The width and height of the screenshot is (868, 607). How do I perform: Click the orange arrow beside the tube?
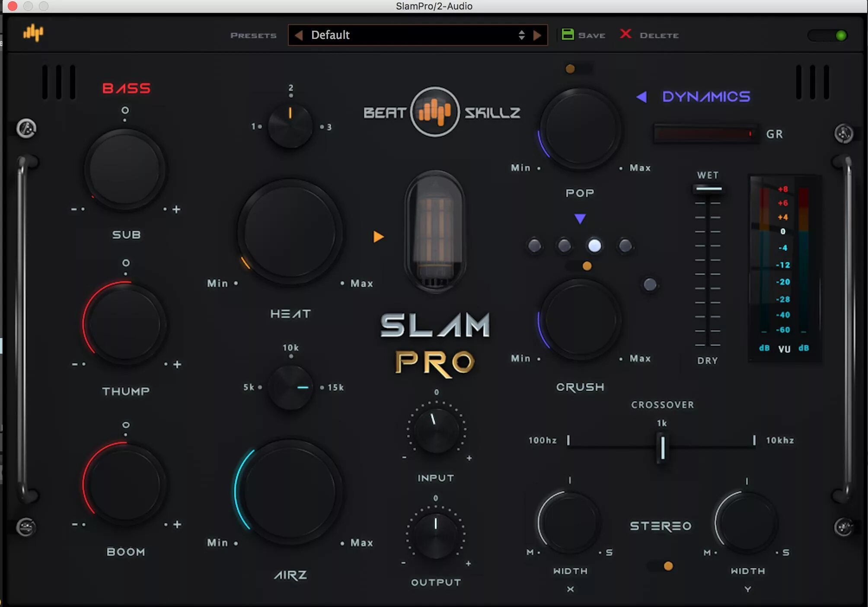[x=378, y=236]
